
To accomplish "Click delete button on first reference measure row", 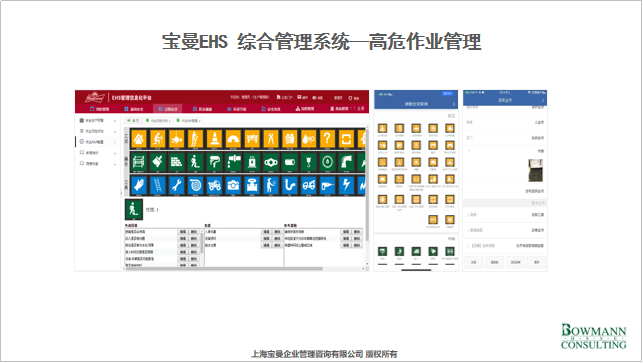I will pos(357,232).
